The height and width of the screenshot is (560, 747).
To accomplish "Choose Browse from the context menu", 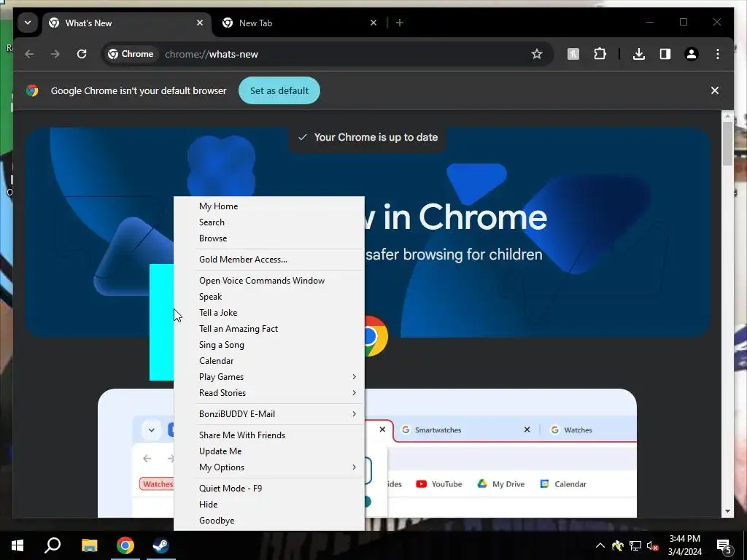I will click(269, 238).
